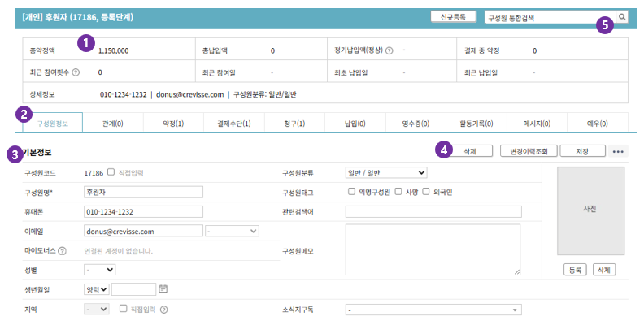Viewport: 644px width, 334px height.
Task: Focus the 구성원메모 text area
Action: point(433,249)
